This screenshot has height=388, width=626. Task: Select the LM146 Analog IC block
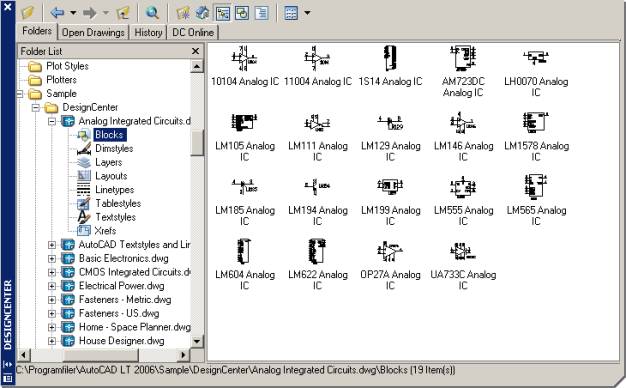coord(463,137)
